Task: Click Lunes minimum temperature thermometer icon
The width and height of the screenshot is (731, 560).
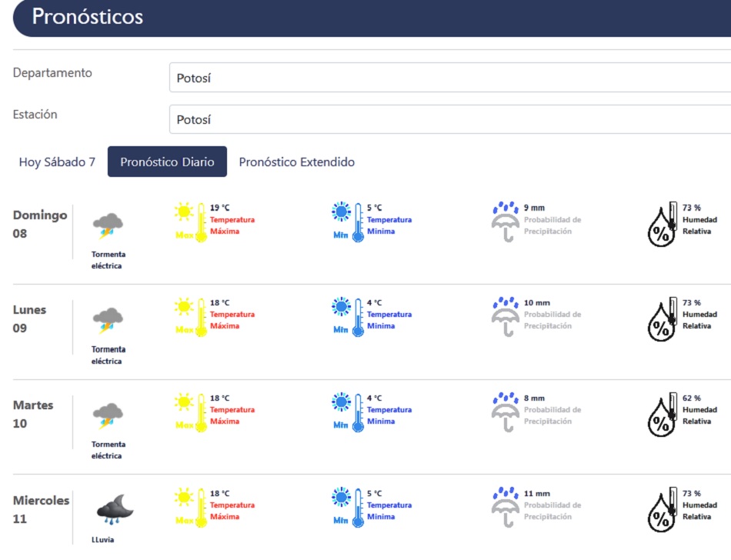Action: (348, 316)
